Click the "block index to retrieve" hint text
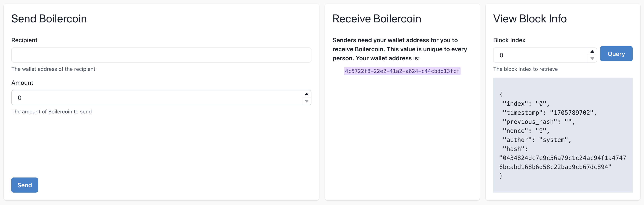This screenshot has width=644, height=205. pos(525,69)
